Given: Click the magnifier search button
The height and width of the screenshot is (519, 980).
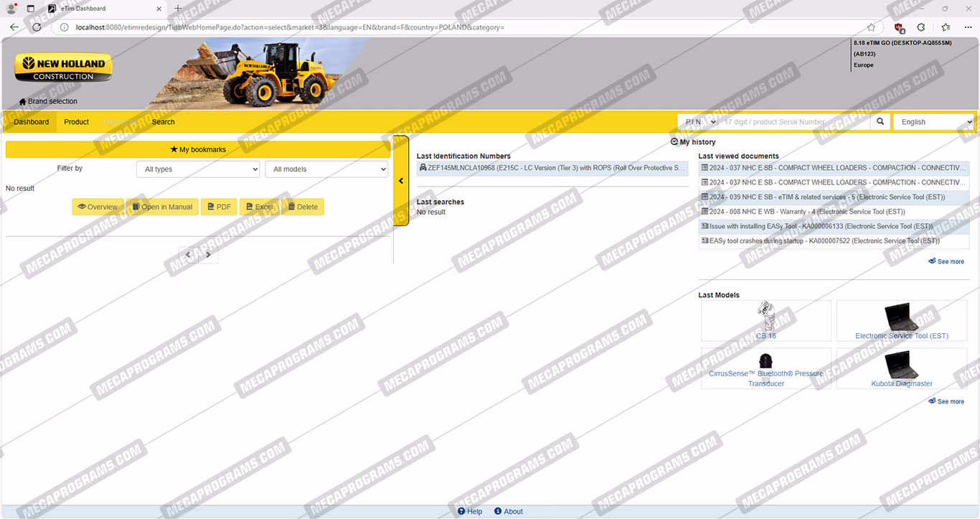Looking at the screenshot, I should [881, 122].
